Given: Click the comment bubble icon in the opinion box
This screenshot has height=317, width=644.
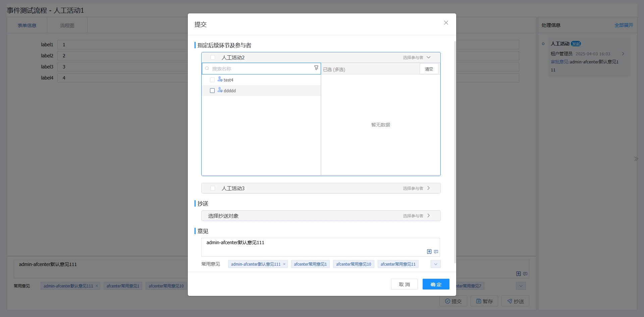Looking at the screenshot, I should 436,252.
